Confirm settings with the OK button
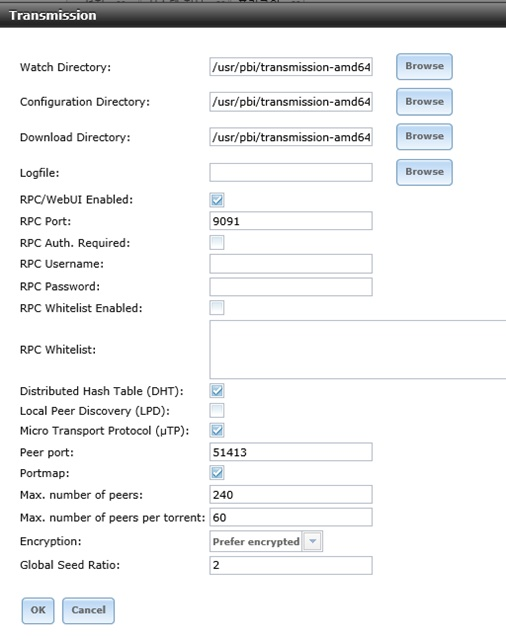Screen dimensions: 506x640 tap(38, 611)
